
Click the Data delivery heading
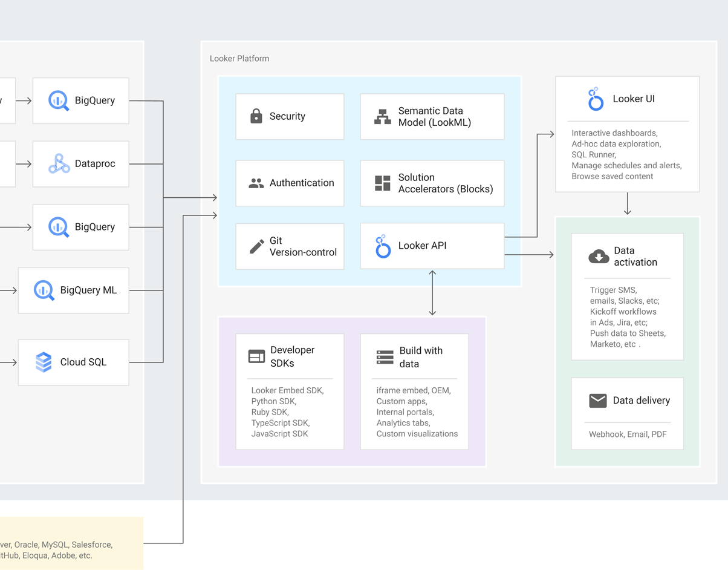coord(642,401)
